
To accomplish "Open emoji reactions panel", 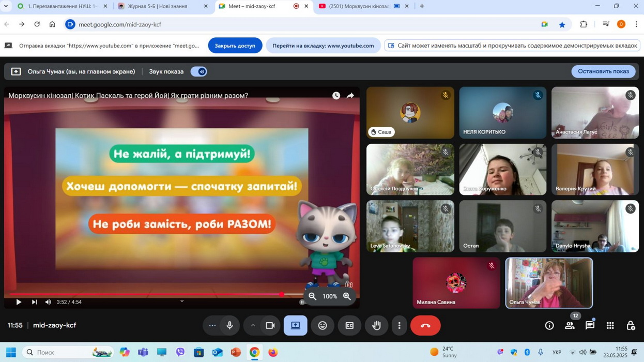I will click(323, 325).
